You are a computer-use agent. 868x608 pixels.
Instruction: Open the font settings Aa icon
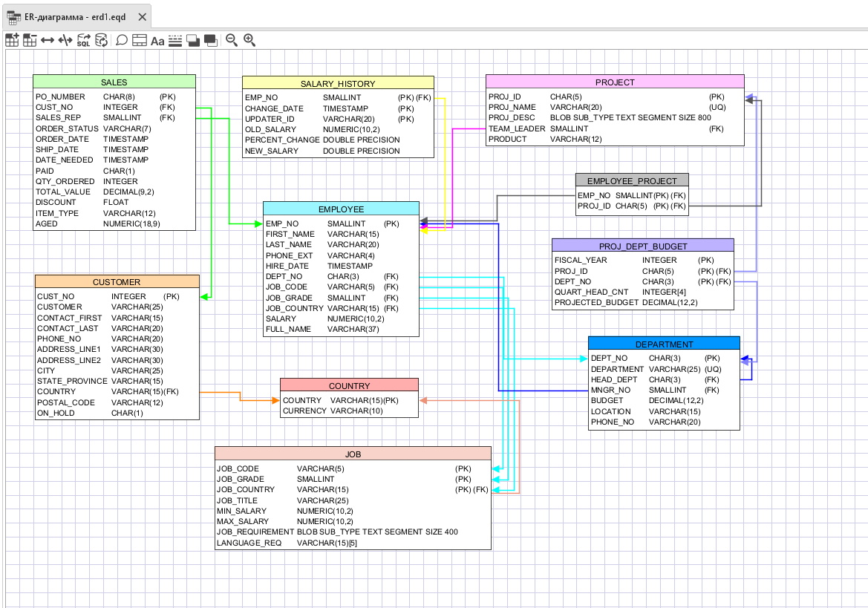point(157,40)
